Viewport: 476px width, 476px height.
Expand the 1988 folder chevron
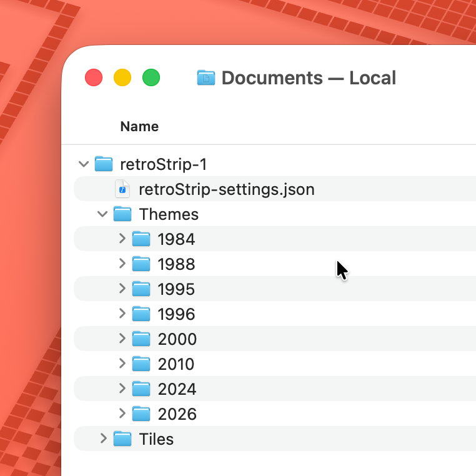[122, 264]
